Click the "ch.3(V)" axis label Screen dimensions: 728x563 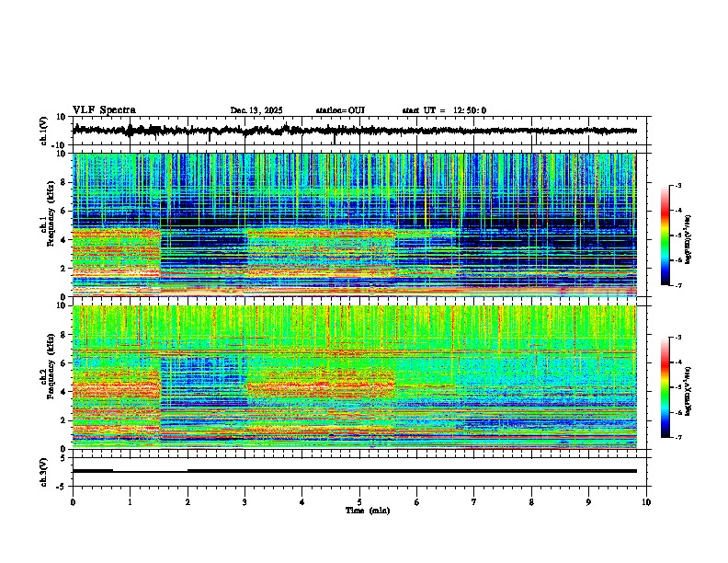tap(43, 472)
